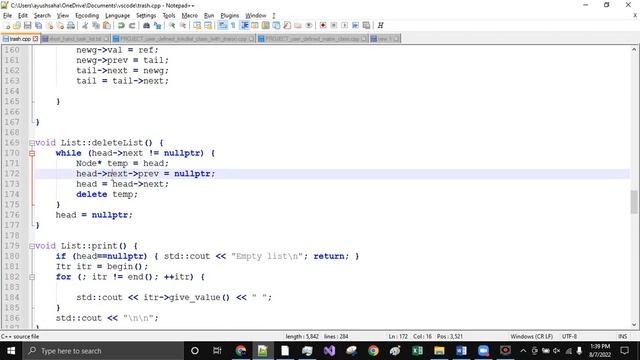Toggle synchronize vertical scrolling

pyautogui.click(x=197, y=25)
